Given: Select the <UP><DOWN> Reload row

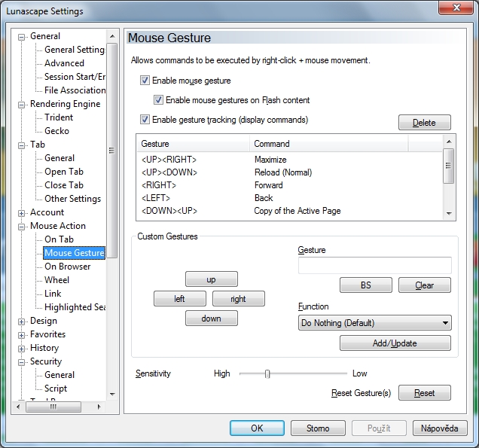Looking at the screenshot, I should (x=290, y=172).
